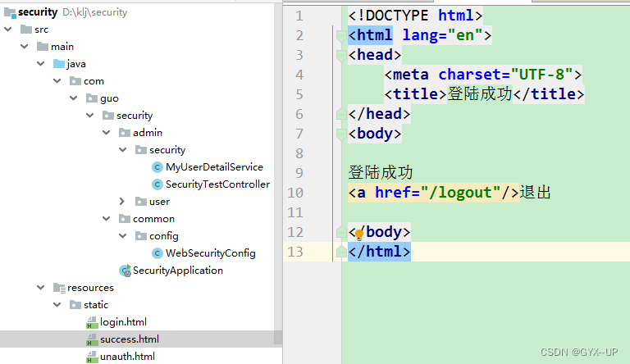Open WebSecurityConfig class
This screenshot has width=630, height=364.
211,253
